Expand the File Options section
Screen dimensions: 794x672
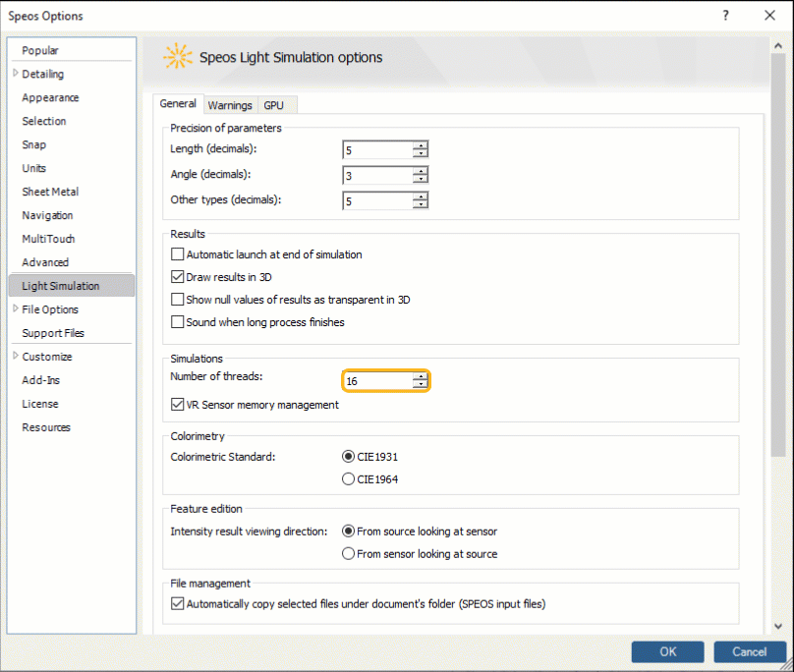point(18,309)
